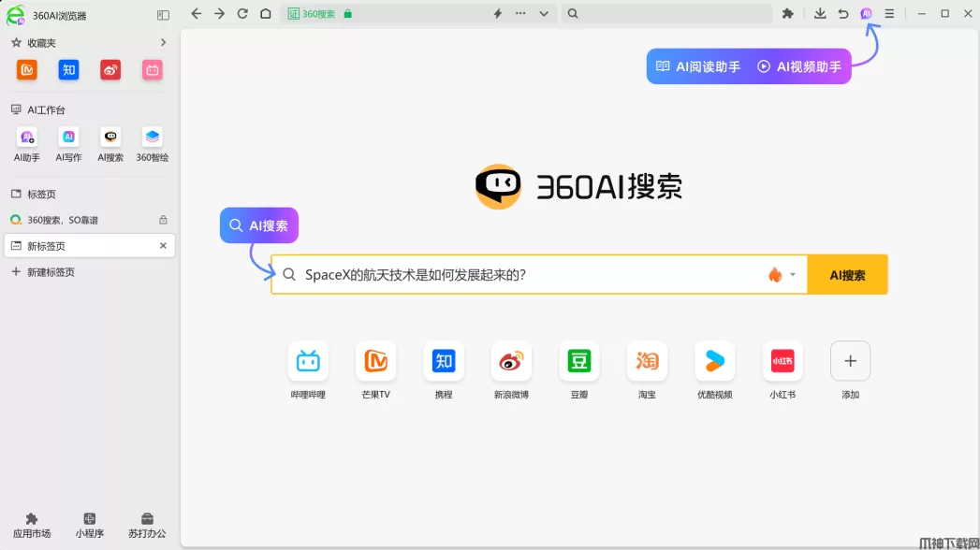Toggle the lightning speed mode icon in address bar
This screenshot has height=550, width=980.
tap(497, 14)
